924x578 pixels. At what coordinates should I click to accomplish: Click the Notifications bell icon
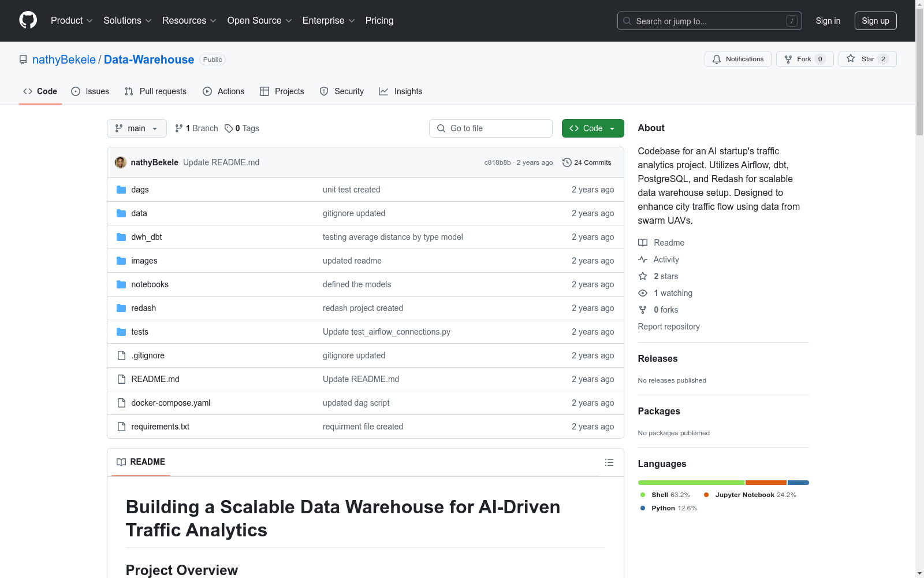[717, 59]
